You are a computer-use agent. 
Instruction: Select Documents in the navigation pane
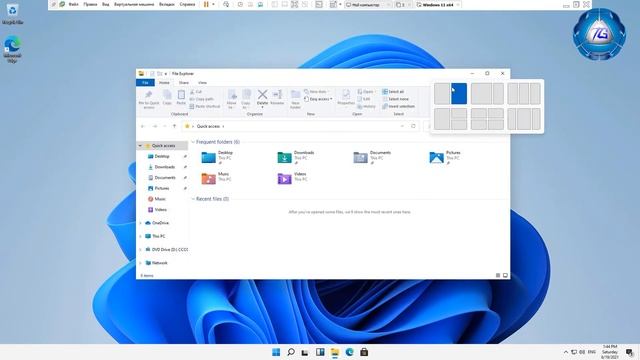[x=165, y=178]
